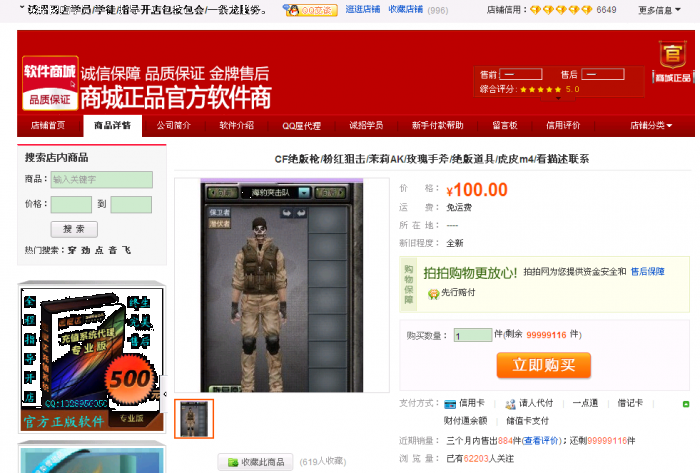Click the 商城正品 official badge icon
Screen dimensions: 700x473
click(672, 62)
